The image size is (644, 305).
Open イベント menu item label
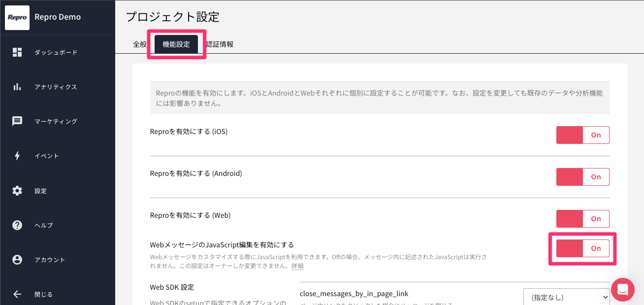(47, 156)
